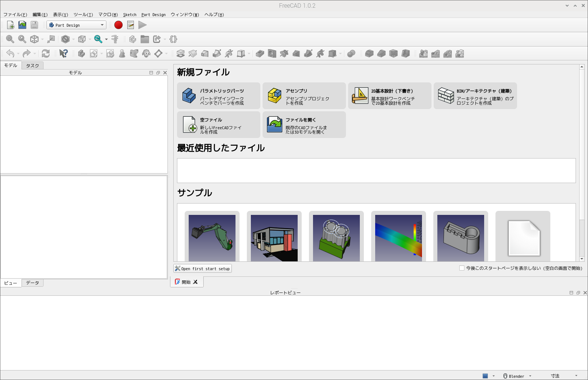Open the ファイル menu
Screen dimensions: 588x380
(15, 15)
